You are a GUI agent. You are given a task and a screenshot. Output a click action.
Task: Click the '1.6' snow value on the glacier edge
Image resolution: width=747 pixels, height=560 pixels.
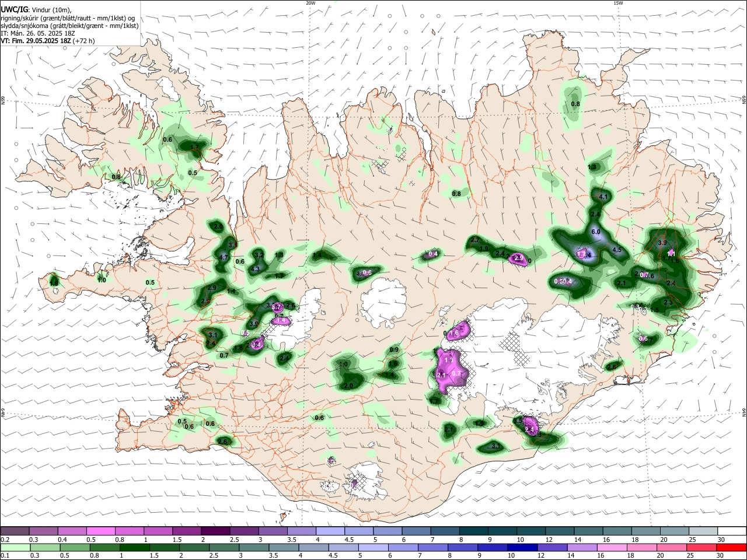pyautogui.click(x=455, y=332)
